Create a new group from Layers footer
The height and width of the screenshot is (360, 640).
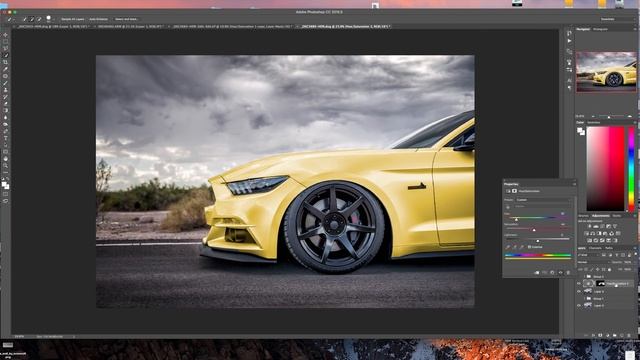[x=615, y=335]
